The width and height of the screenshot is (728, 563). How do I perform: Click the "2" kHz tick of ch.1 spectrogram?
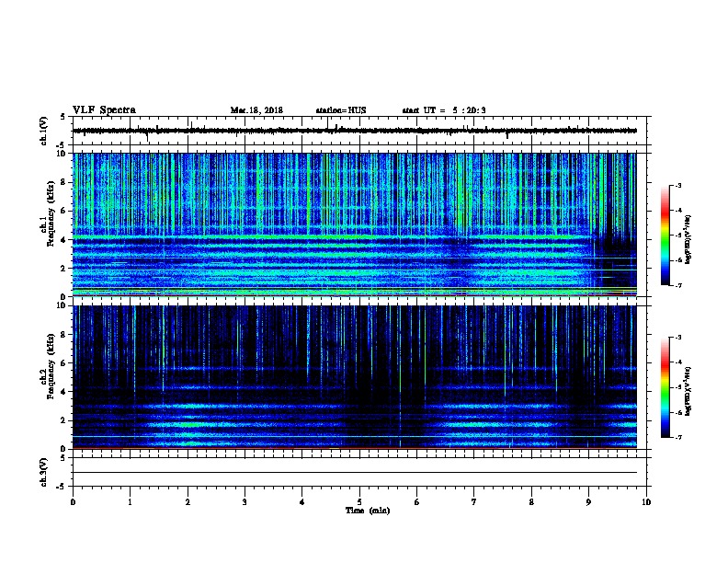[65, 268]
